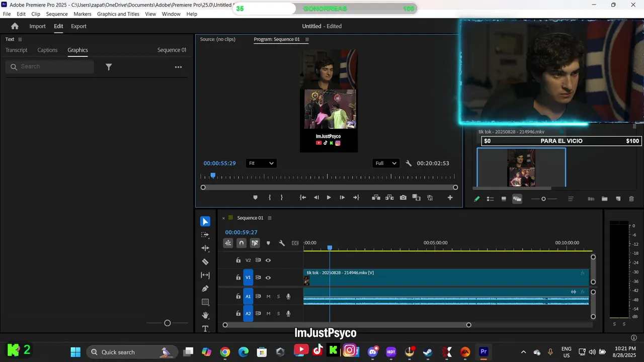Open Project panel sort icons menu
The width and height of the screenshot is (644, 362).
571,199
